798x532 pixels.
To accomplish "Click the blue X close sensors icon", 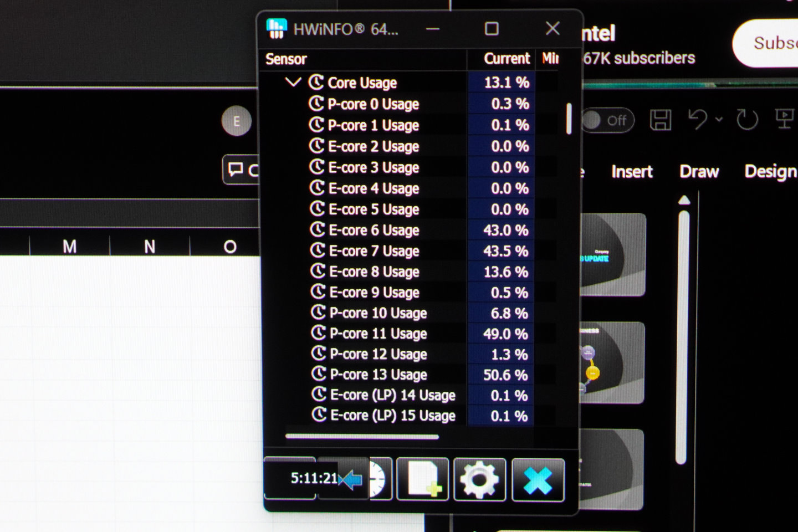I will click(538, 479).
